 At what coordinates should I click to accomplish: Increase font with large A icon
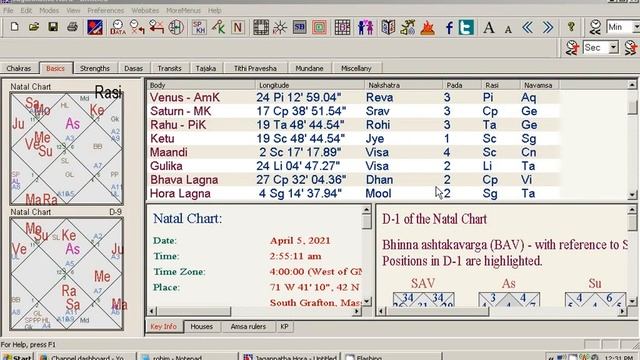[489, 27]
